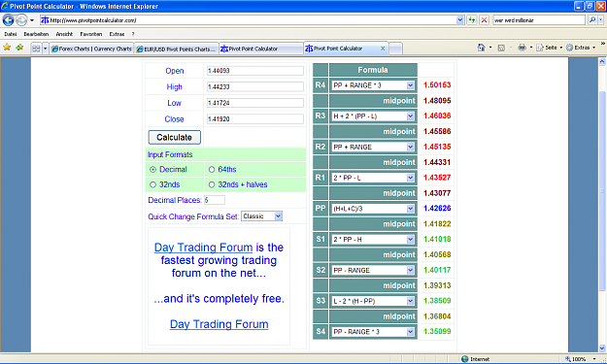
Task: Open the Quick Tabs grid icon
Action: [x=36, y=49]
